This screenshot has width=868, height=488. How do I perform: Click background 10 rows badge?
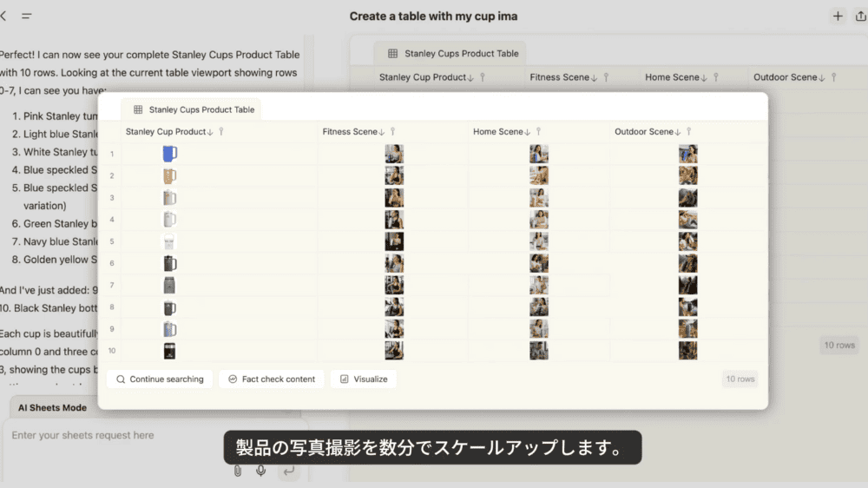pyautogui.click(x=839, y=345)
